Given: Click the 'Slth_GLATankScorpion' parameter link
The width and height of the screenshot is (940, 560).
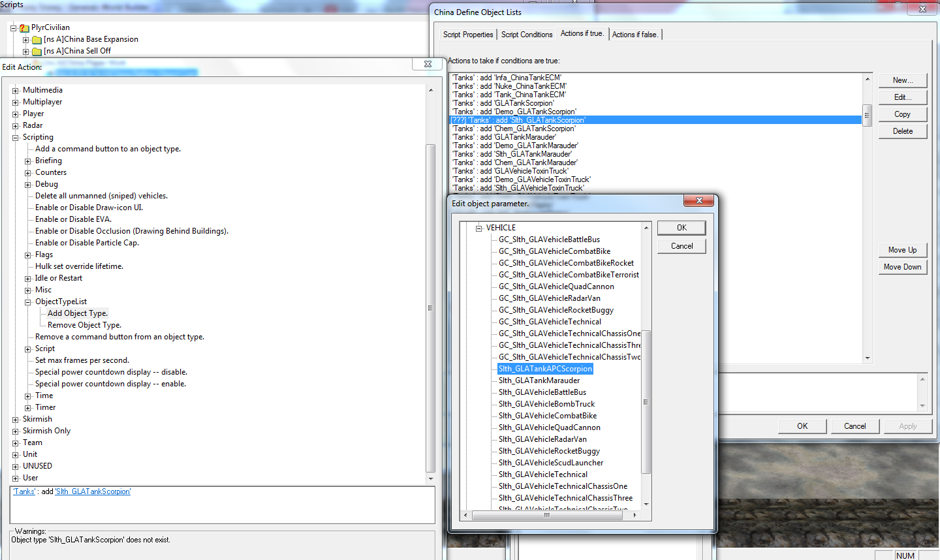Looking at the screenshot, I should click(x=93, y=492).
